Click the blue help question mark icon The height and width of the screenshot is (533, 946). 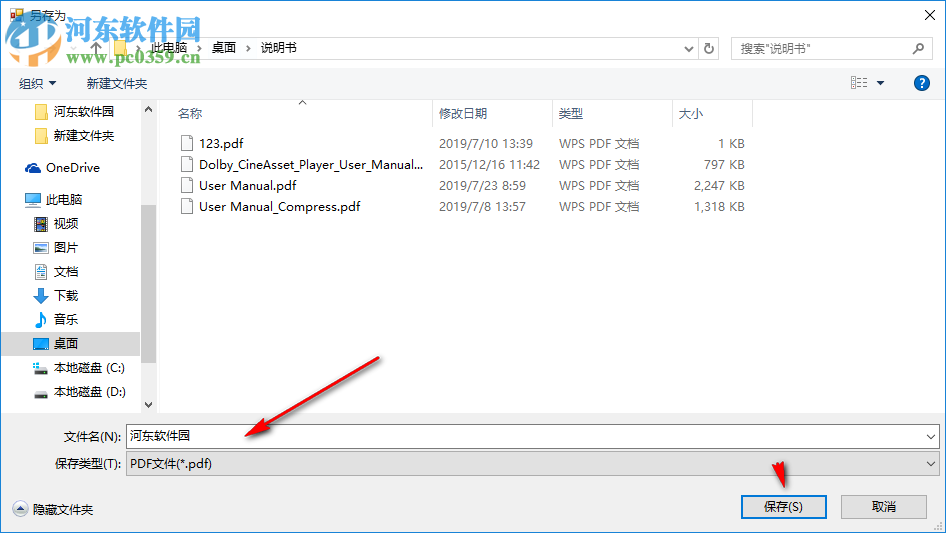921,83
